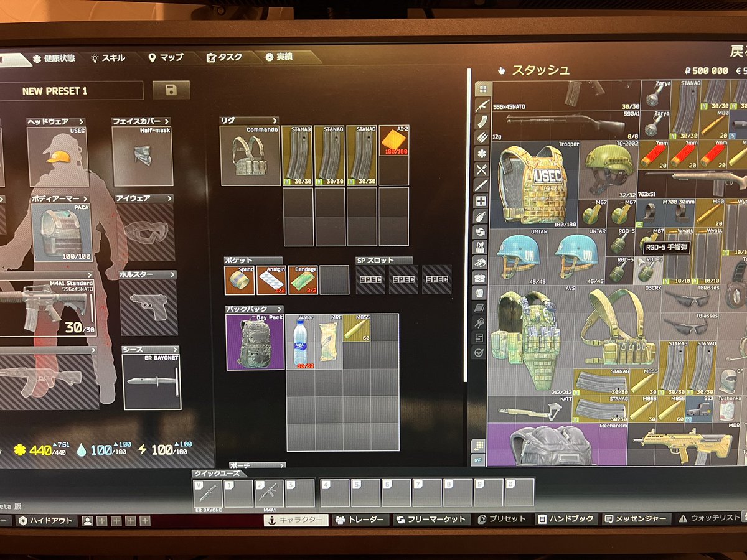Expand the ヘッドウェア slot header arrow
Image resolution: width=747 pixels, height=560 pixels.
(82, 122)
